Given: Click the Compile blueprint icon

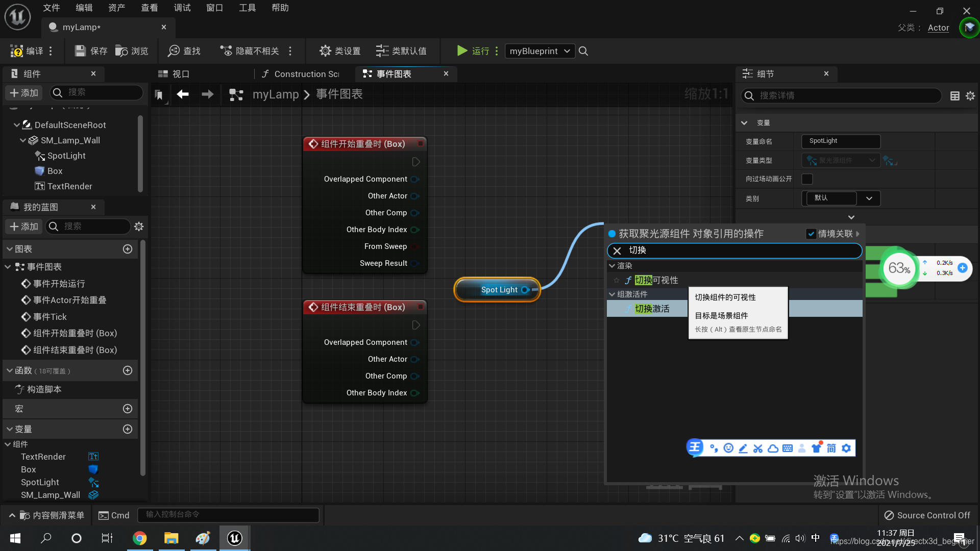Looking at the screenshot, I should click(17, 51).
